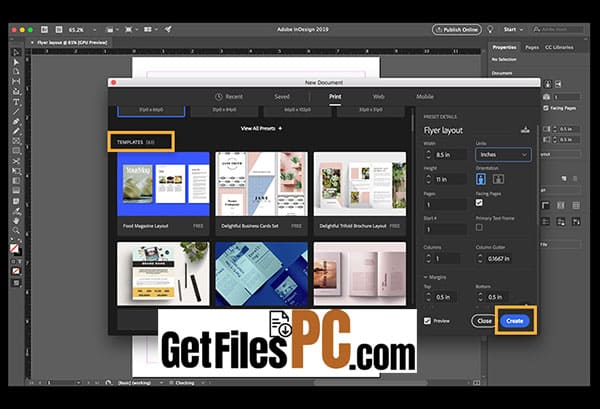
Task: Select the Pencil tool
Action: [16, 131]
